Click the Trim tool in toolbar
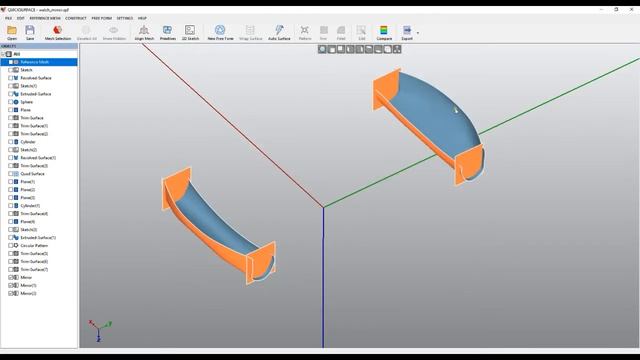640x360 pixels. (323, 32)
